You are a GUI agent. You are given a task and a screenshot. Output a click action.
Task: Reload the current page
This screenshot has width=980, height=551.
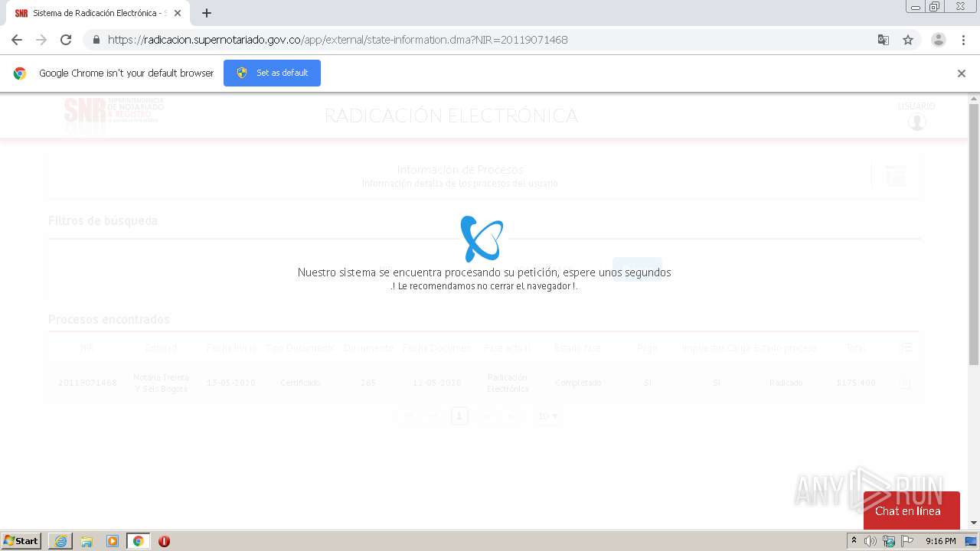(66, 40)
